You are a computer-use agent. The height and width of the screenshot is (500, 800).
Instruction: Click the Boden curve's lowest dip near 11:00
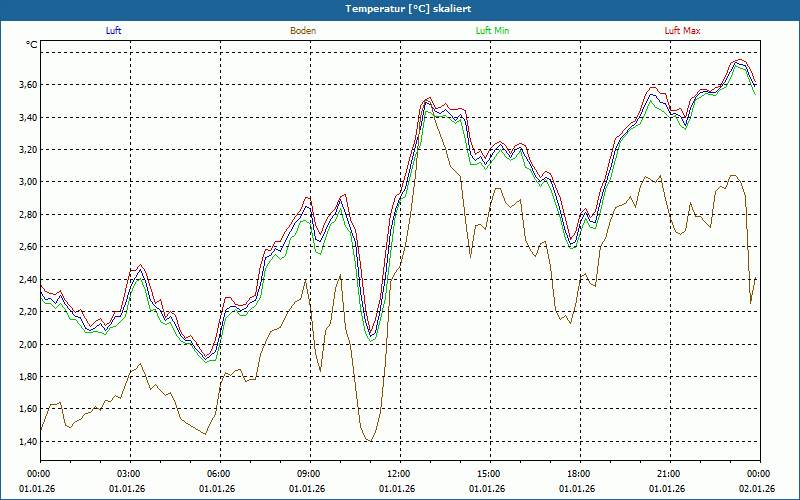369,440
